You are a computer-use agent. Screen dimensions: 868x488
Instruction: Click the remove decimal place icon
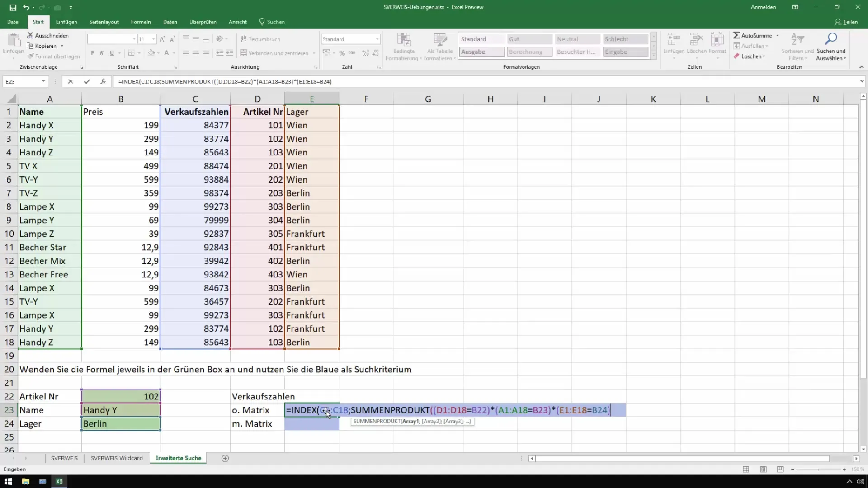click(x=375, y=53)
